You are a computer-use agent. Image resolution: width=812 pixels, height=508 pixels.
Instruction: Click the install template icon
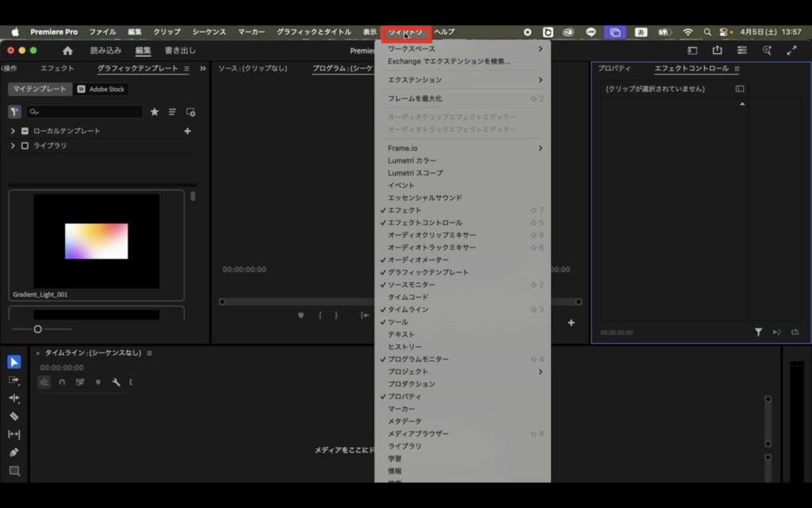(190, 111)
